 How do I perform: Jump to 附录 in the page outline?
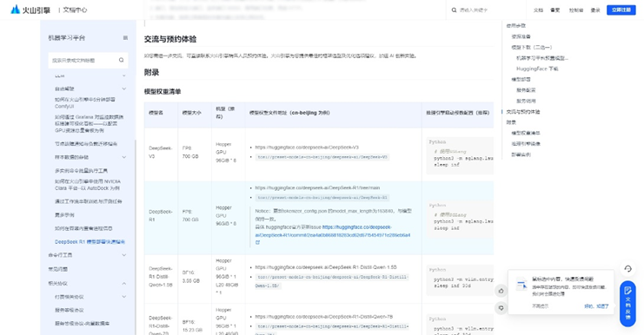click(x=511, y=122)
